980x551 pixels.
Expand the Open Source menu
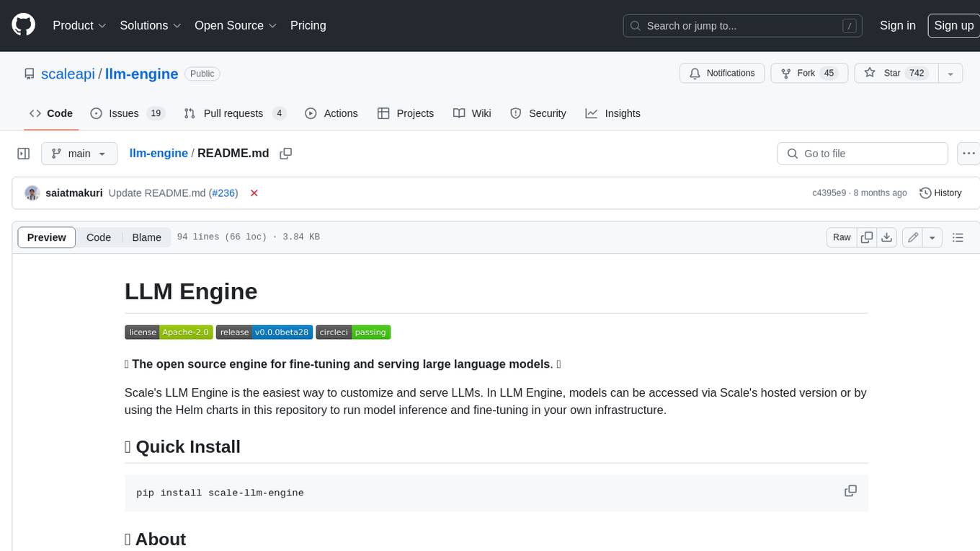point(236,25)
